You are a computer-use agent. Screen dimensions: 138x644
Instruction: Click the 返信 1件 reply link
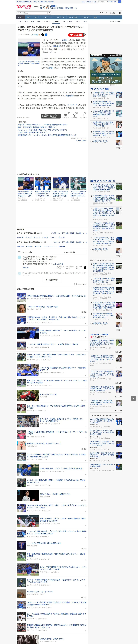(26, 267)
